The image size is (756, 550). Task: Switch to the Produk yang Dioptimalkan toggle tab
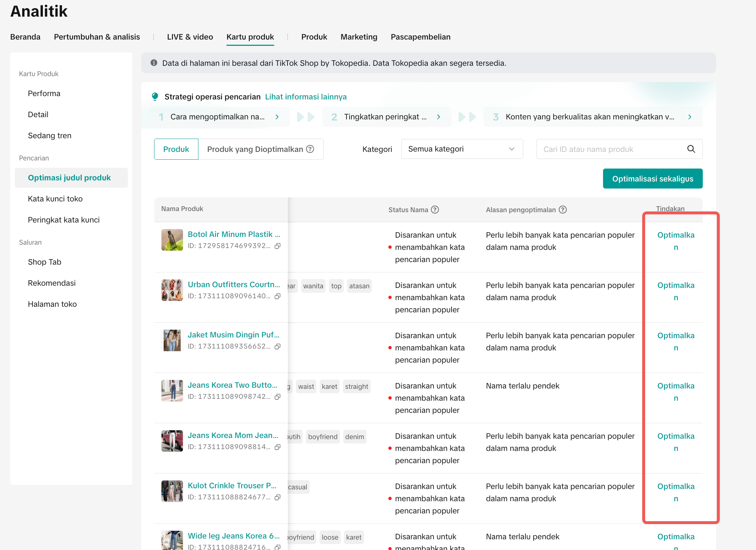(x=255, y=149)
